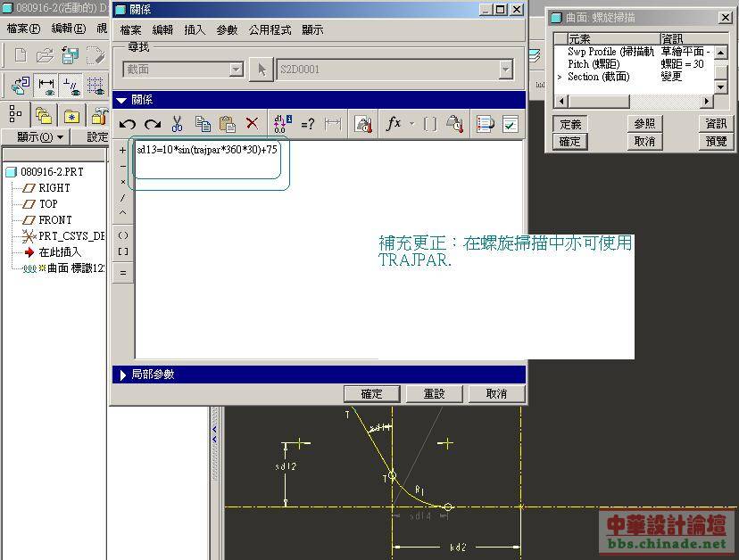Open the S2D0001 dropdown
This screenshot has width=739, height=560.
coord(506,70)
